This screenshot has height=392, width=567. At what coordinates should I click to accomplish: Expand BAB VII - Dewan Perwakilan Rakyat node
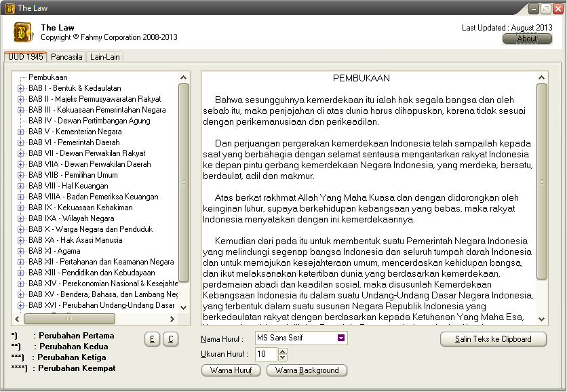[x=20, y=153]
